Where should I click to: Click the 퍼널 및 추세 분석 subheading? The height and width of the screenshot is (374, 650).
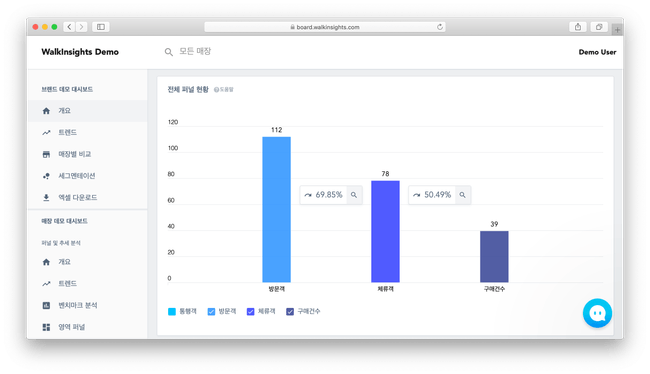(61, 243)
